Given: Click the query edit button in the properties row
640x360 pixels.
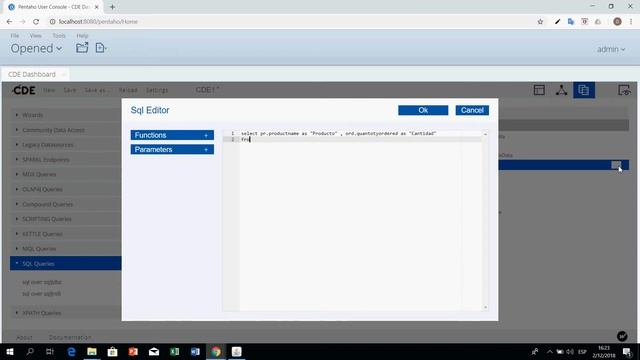Looking at the screenshot, I should (616, 165).
